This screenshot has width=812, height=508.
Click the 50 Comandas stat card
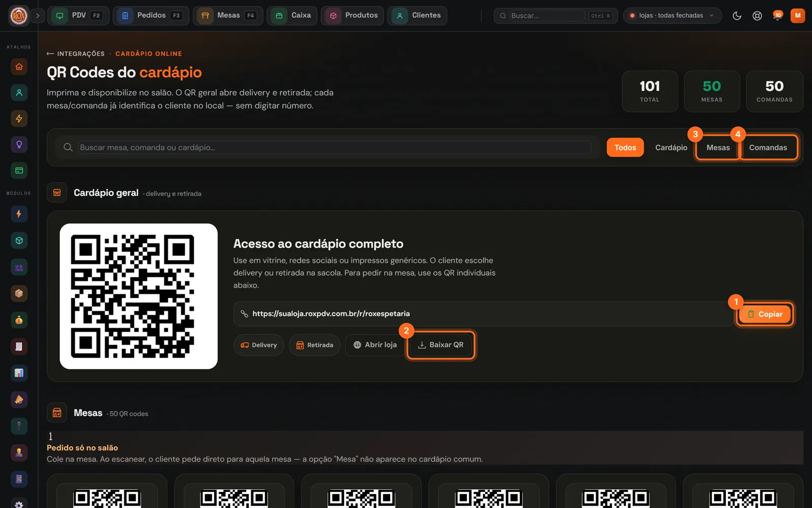pos(774,91)
